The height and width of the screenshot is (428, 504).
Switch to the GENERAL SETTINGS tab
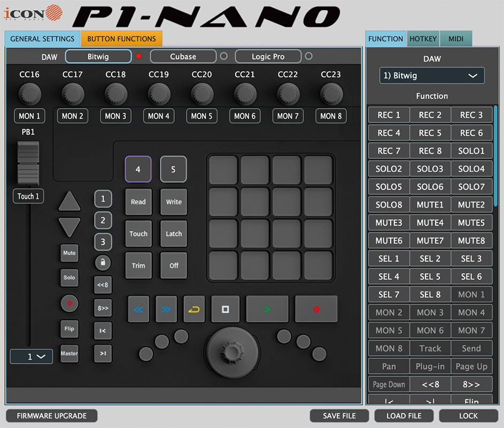(42, 39)
